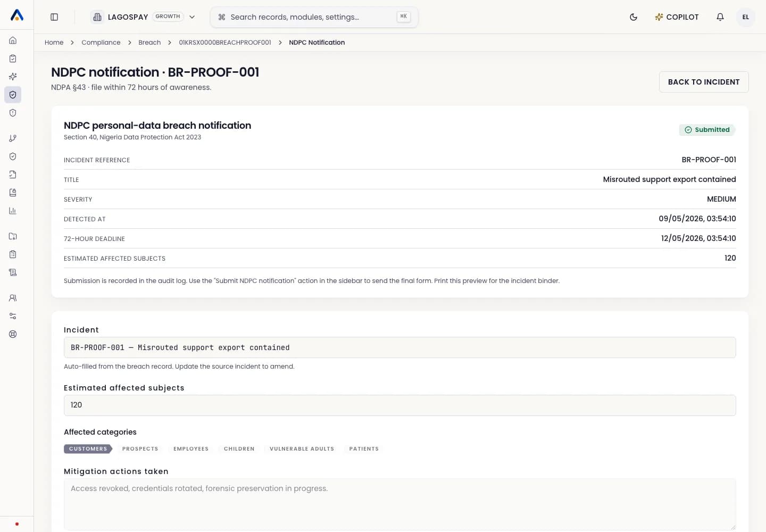Open the folder icon in the sidebar
The image size is (766, 532).
(13, 236)
